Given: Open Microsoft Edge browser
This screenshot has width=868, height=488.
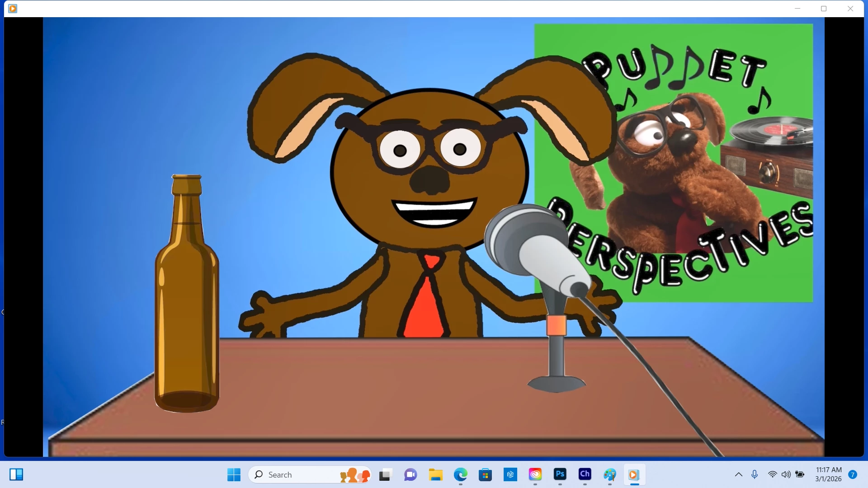Looking at the screenshot, I should tap(460, 474).
